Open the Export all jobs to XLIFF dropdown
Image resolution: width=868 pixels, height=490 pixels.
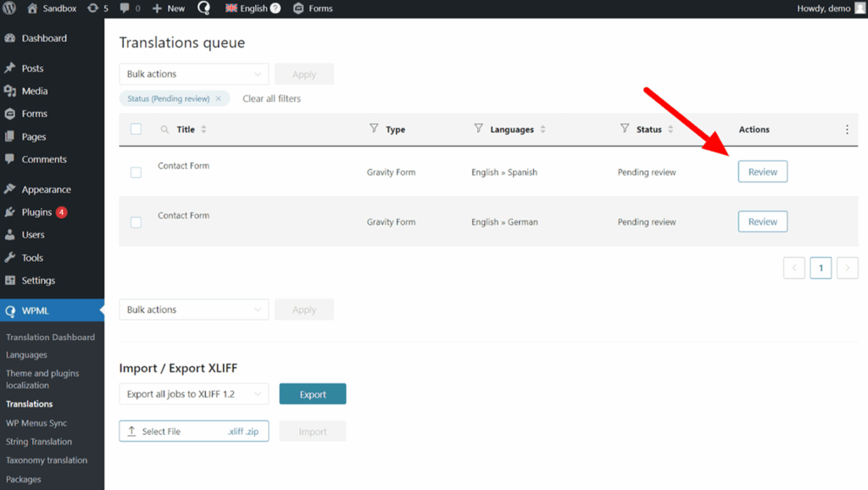pos(194,394)
